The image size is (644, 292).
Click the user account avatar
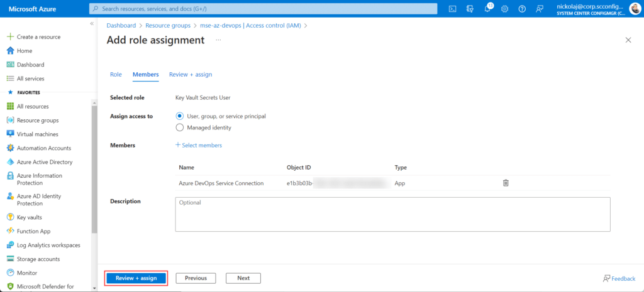tap(635, 9)
